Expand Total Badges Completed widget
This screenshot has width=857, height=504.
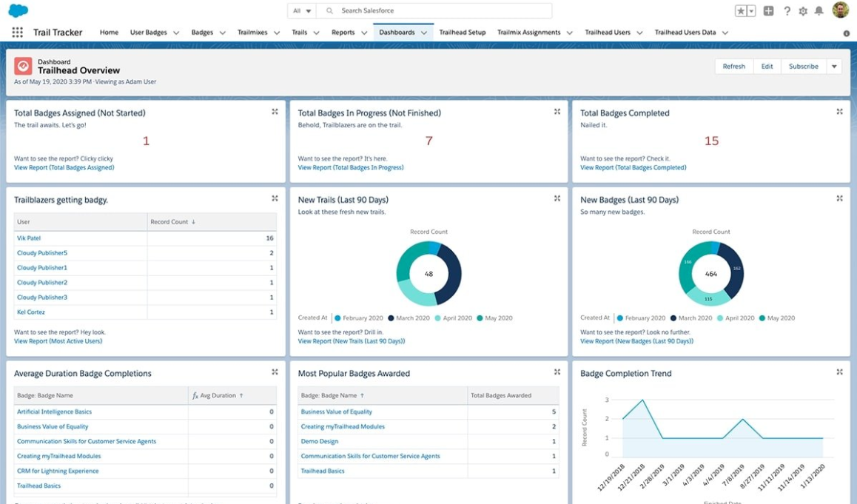[839, 112]
